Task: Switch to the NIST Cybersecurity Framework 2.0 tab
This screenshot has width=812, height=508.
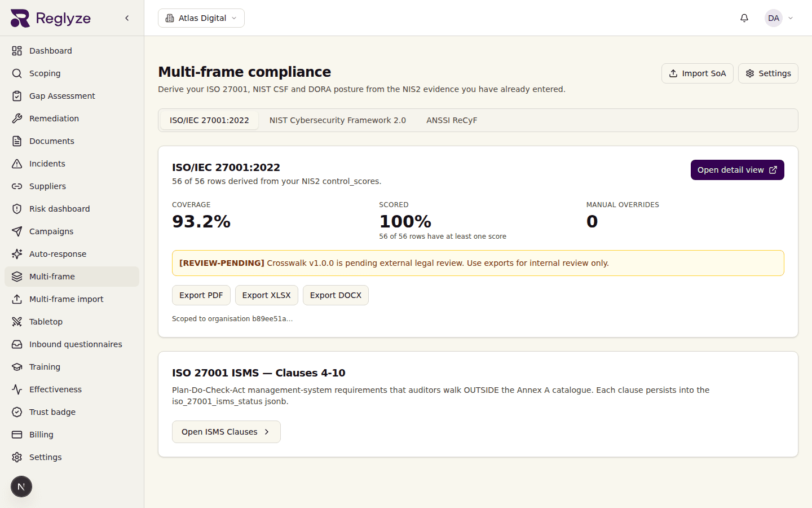Action: click(338, 120)
